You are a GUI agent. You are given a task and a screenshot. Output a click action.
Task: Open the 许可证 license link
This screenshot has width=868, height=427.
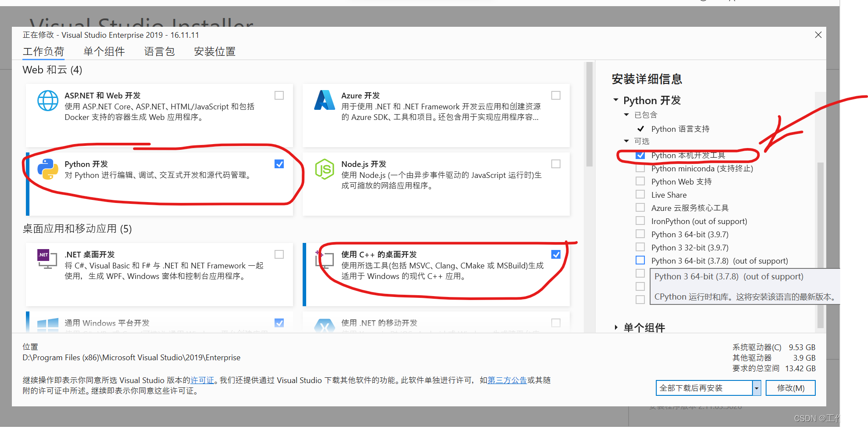pyautogui.click(x=202, y=380)
